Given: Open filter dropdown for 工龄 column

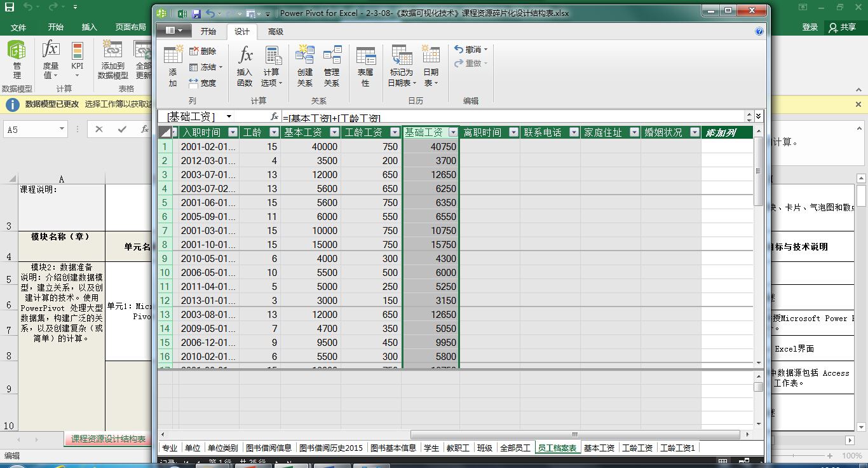Looking at the screenshot, I should (274, 132).
